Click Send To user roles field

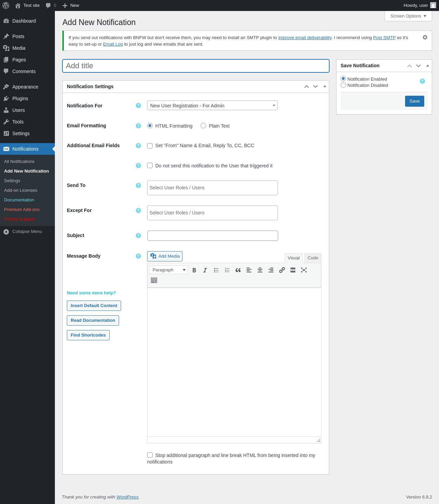pyautogui.click(x=212, y=188)
